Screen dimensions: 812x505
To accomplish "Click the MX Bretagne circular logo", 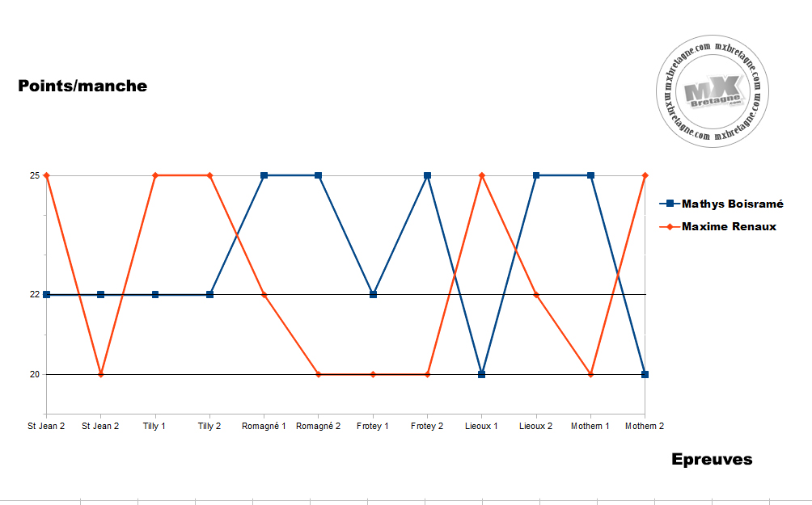I will pos(713,91).
